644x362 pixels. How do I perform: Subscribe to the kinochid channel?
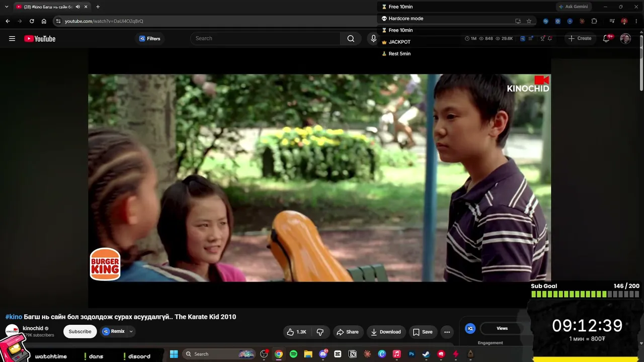pos(80,332)
